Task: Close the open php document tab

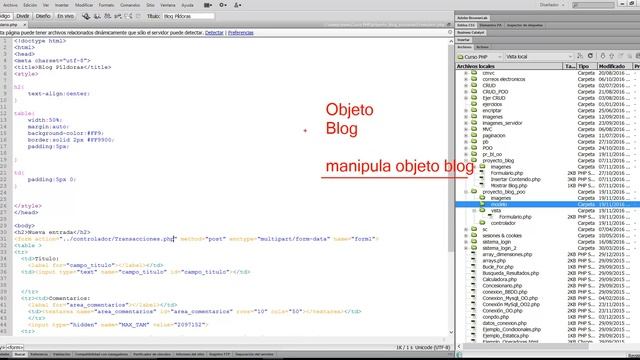Action: [x=24, y=25]
